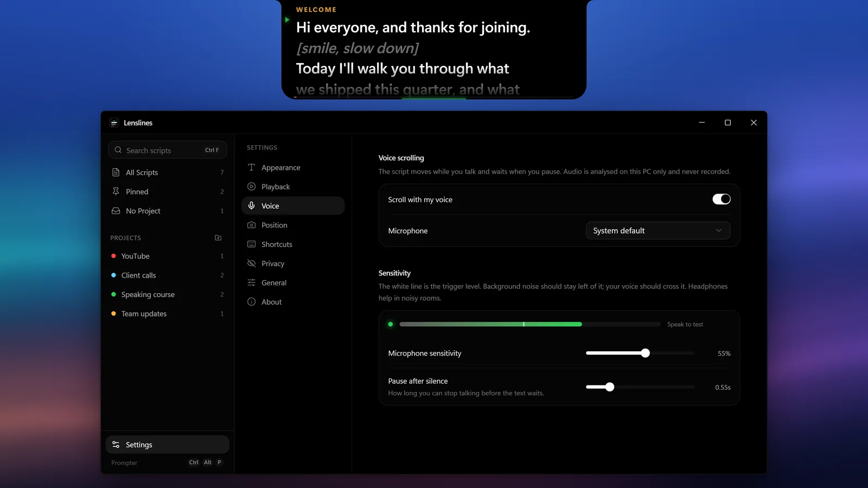Viewport: 868px width, 488px height.
Task: Show All Scripts list
Action: (168, 172)
